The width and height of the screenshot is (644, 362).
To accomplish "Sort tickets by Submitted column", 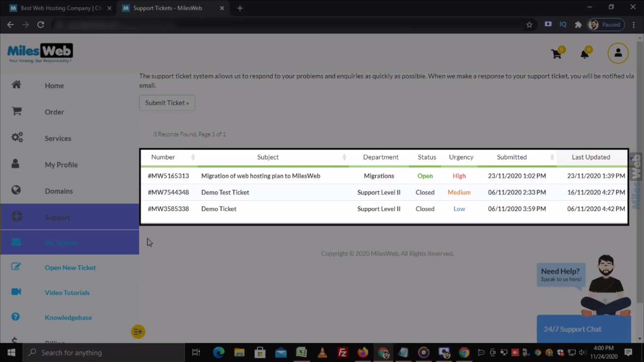I will [x=517, y=157].
